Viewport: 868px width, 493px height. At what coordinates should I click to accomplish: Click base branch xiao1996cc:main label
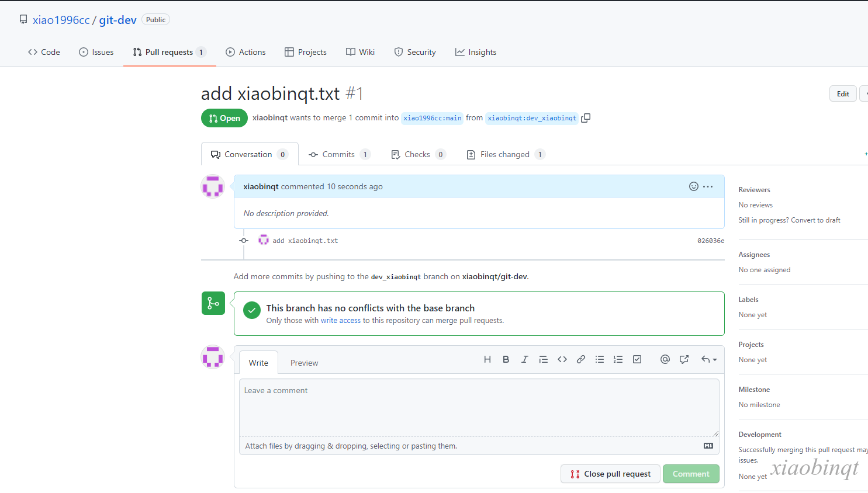433,118
